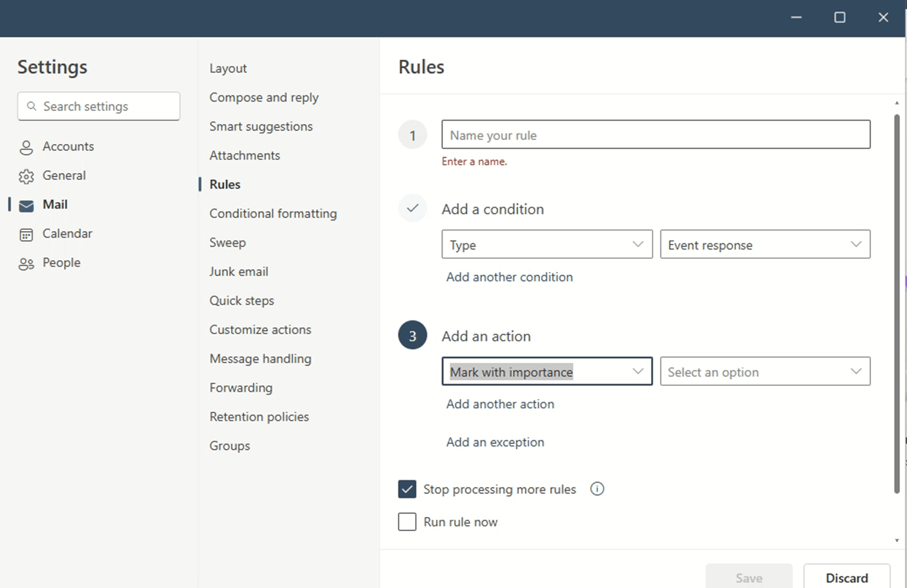Click the Mail envelope icon

tap(26, 205)
